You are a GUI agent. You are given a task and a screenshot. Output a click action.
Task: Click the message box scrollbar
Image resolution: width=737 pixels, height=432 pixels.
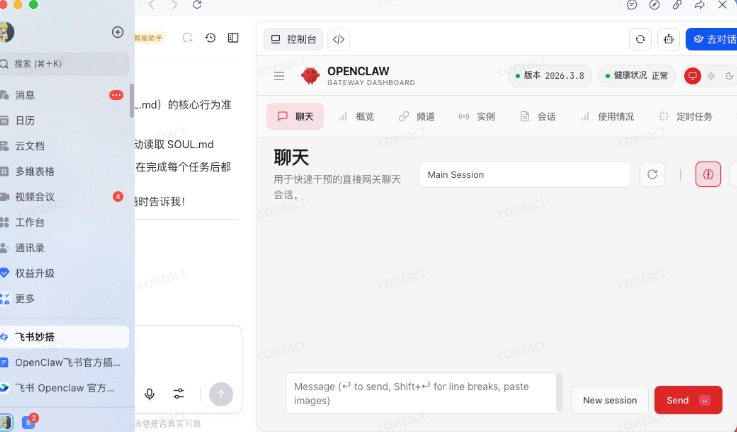point(559,393)
